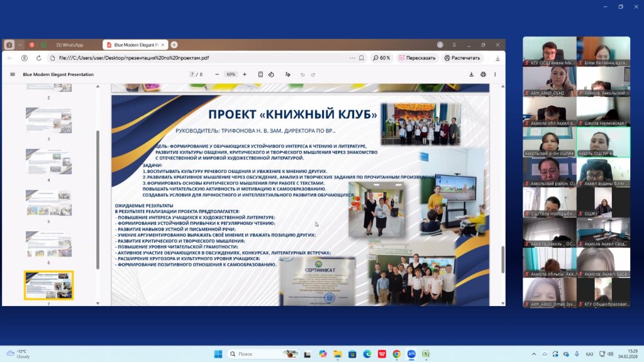Zoom in with the plus button
This screenshot has width=644, height=362.
(x=245, y=74)
